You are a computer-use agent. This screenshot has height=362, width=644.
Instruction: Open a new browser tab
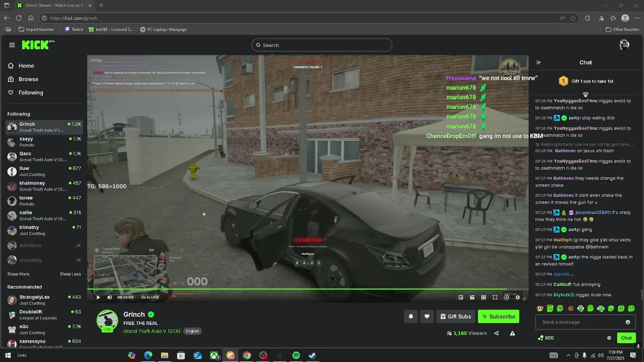101,5
